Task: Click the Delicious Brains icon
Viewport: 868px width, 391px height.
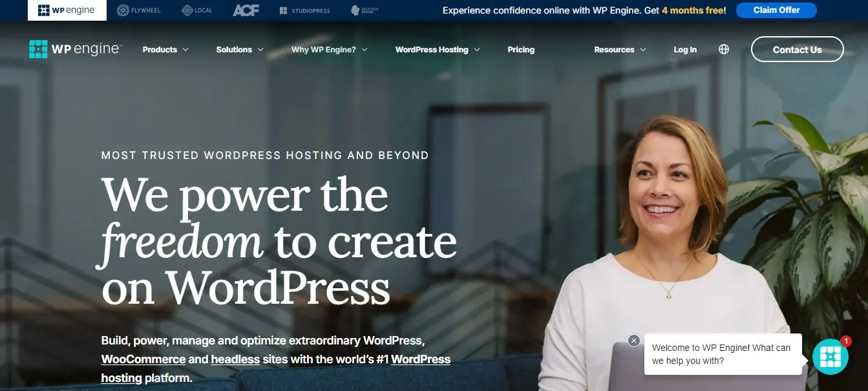Action: [x=365, y=10]
